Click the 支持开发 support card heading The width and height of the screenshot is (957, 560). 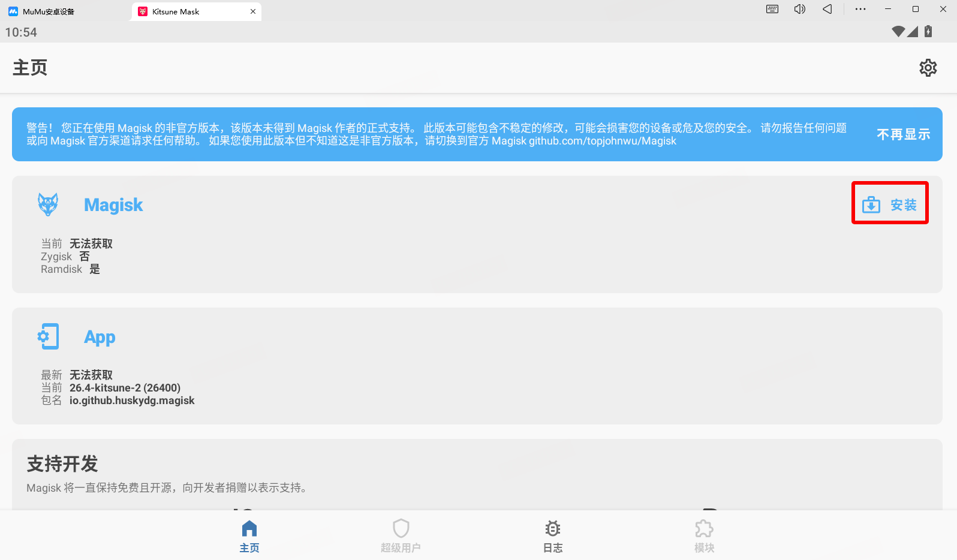click(62, 463)
